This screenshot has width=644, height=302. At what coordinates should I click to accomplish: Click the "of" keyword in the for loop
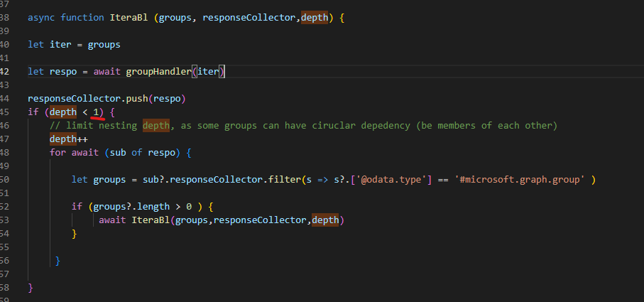tap(137, 153)
